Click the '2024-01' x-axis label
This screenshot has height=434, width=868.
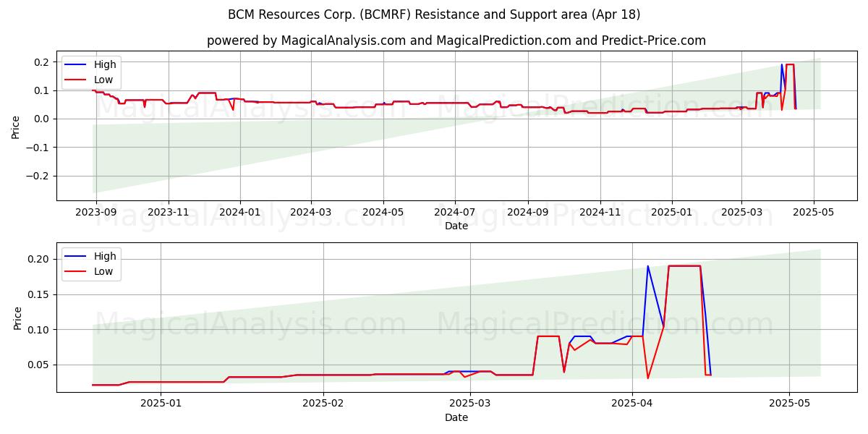(x=240, y=213)
